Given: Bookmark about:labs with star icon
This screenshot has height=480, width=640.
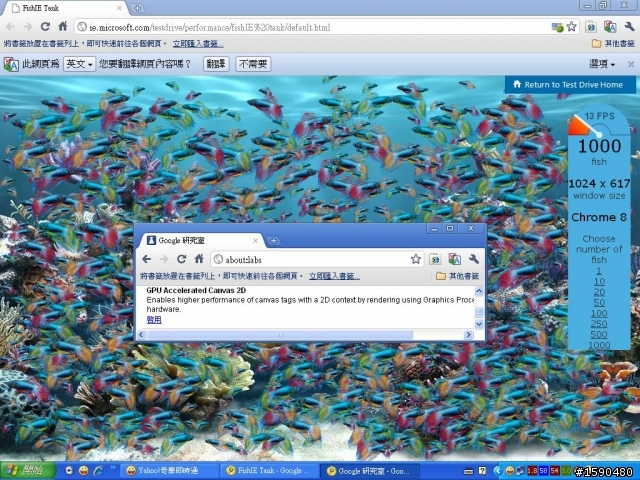Looking at the screenshot, I should [x=416, y=259].
